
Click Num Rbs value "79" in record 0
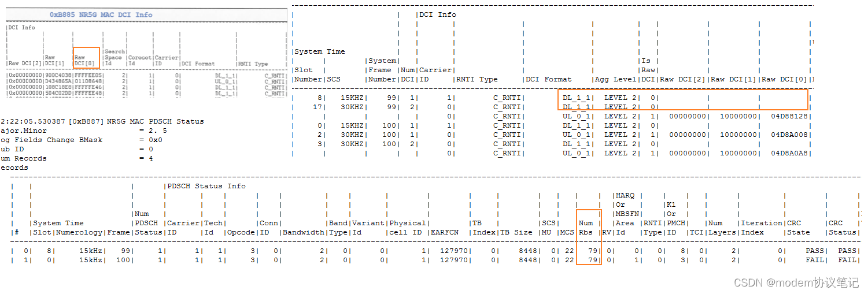(x=593, y=251)
